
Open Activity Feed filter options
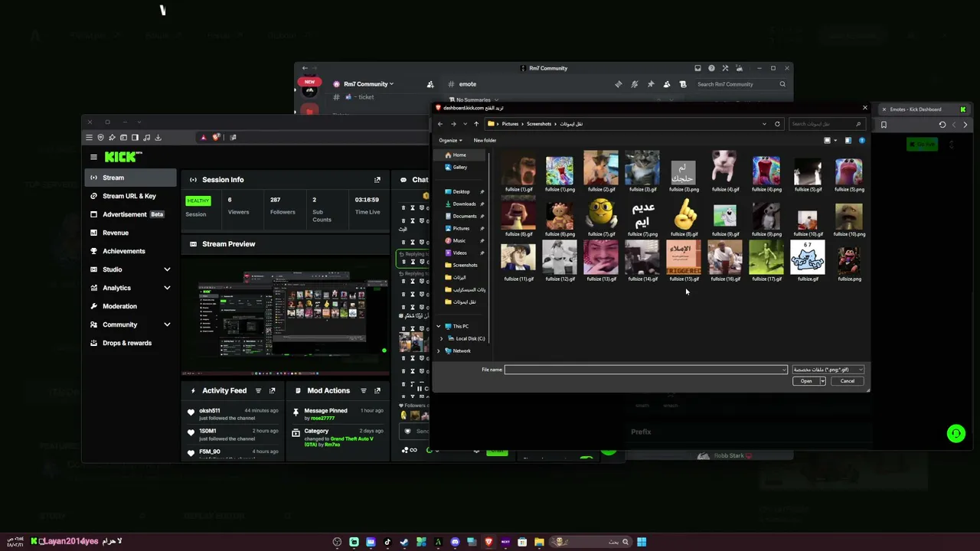click(258, 391)
